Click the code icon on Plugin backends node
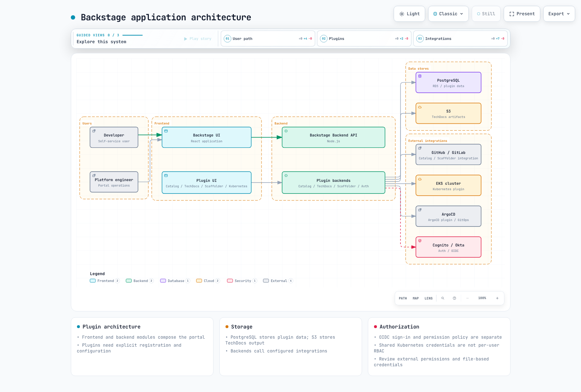This screenshot has width=581, height=392. click(x=286, y=176)
